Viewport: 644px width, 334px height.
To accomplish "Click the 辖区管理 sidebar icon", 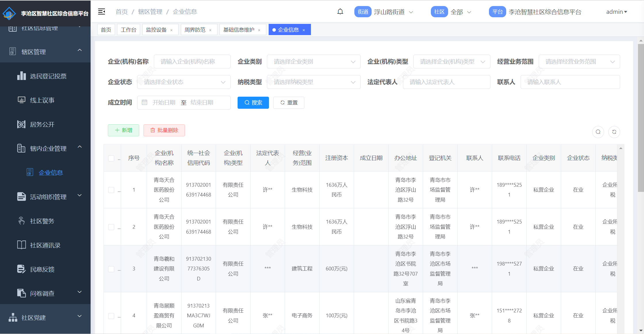I will [x=13, y=51].
